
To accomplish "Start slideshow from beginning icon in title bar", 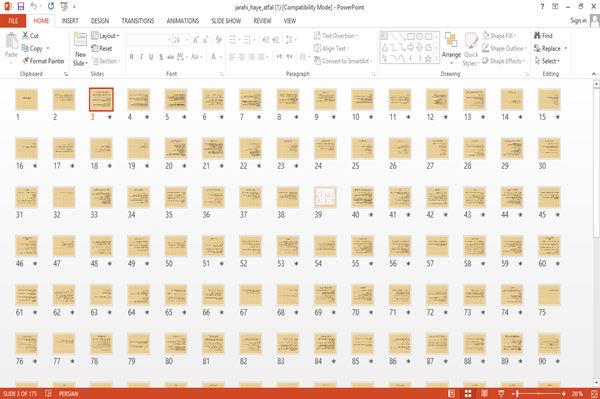I will [64, 7].
